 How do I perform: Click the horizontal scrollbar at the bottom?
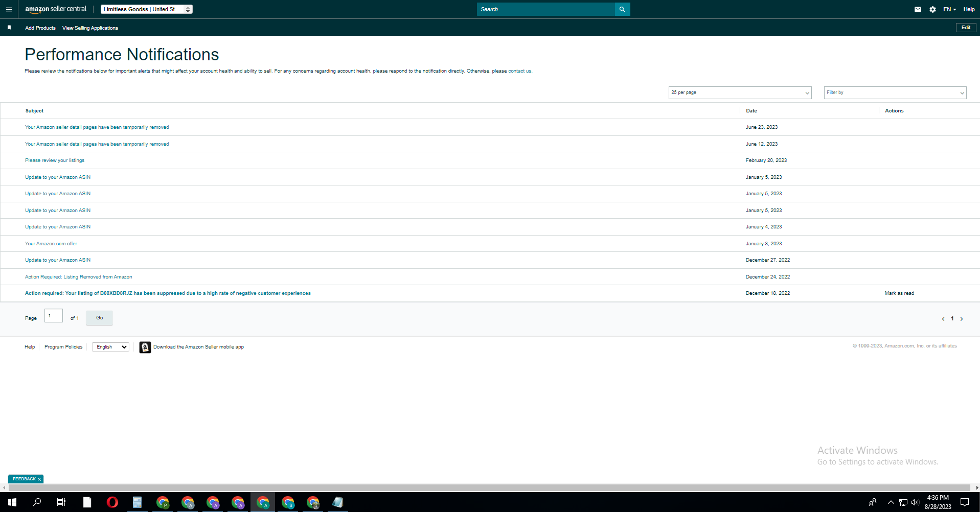pos(490,487)
